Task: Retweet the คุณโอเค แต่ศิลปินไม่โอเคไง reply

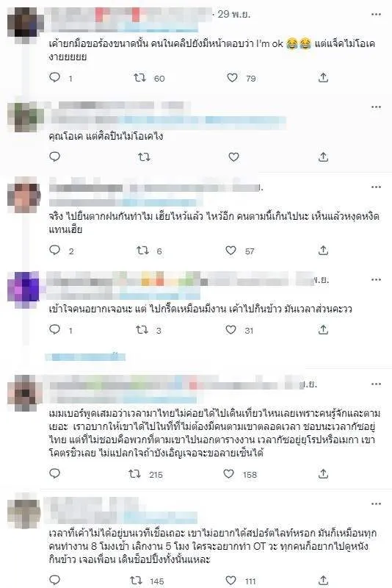Action: click(144, 157)
